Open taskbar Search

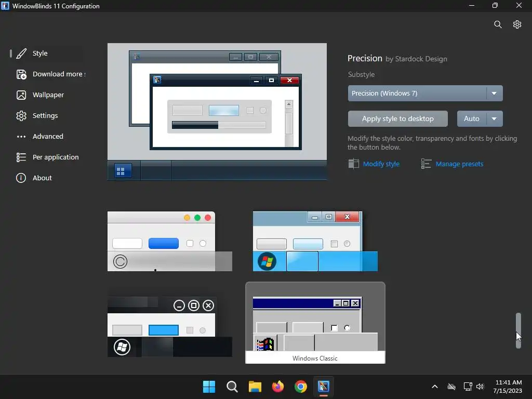click(232, 387)
